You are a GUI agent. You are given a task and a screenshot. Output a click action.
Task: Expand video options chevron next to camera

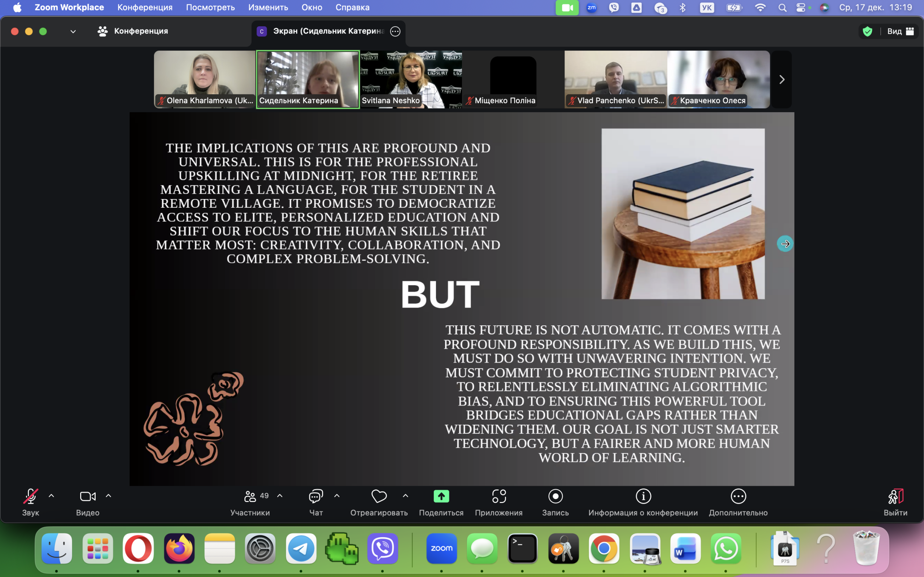point(108,496)
